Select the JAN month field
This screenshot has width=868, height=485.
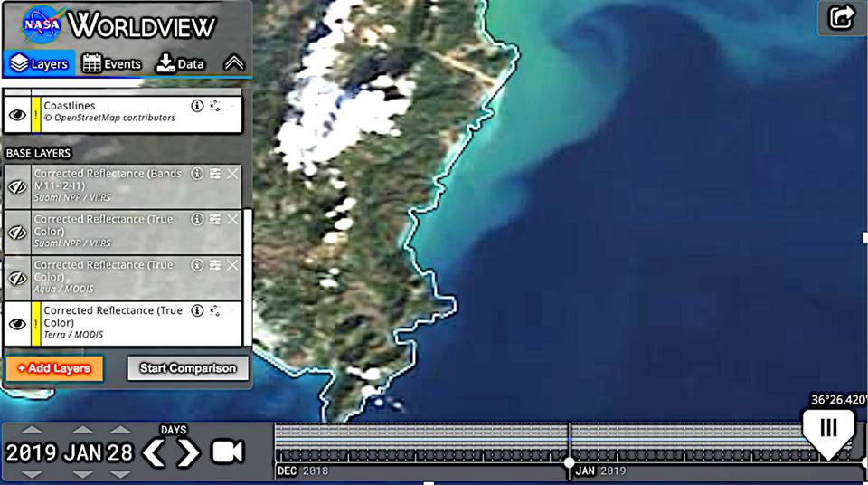(83, 452)
